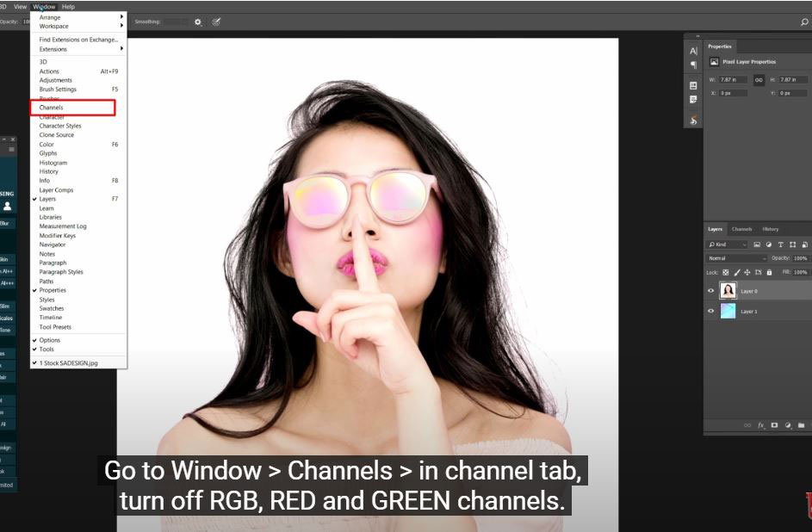Screen dimensions: 812x532
Task: Choose Actions in the Window menu
Action: 78,71
